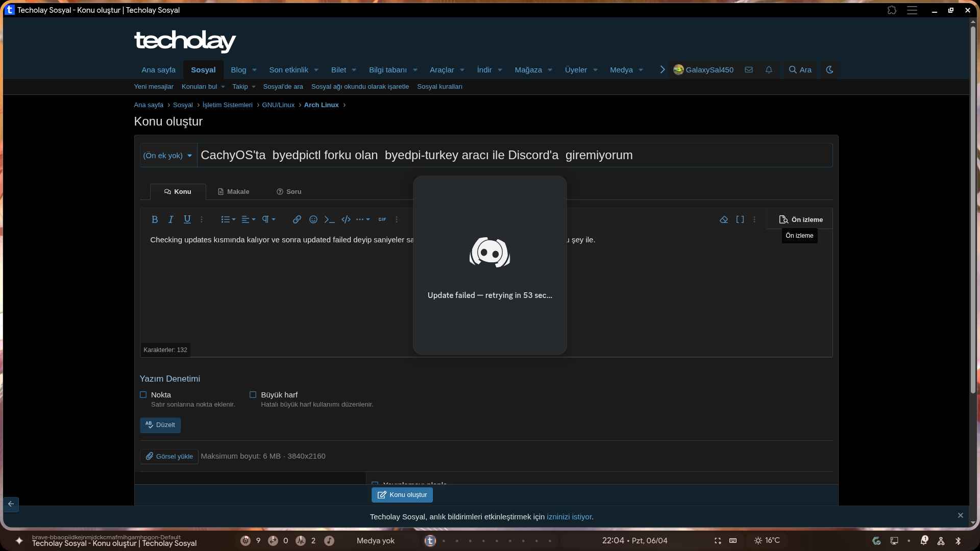Screen dimensions: 980x551
Task: Click the Discord logo in update popup
Action: click(490, 252)
